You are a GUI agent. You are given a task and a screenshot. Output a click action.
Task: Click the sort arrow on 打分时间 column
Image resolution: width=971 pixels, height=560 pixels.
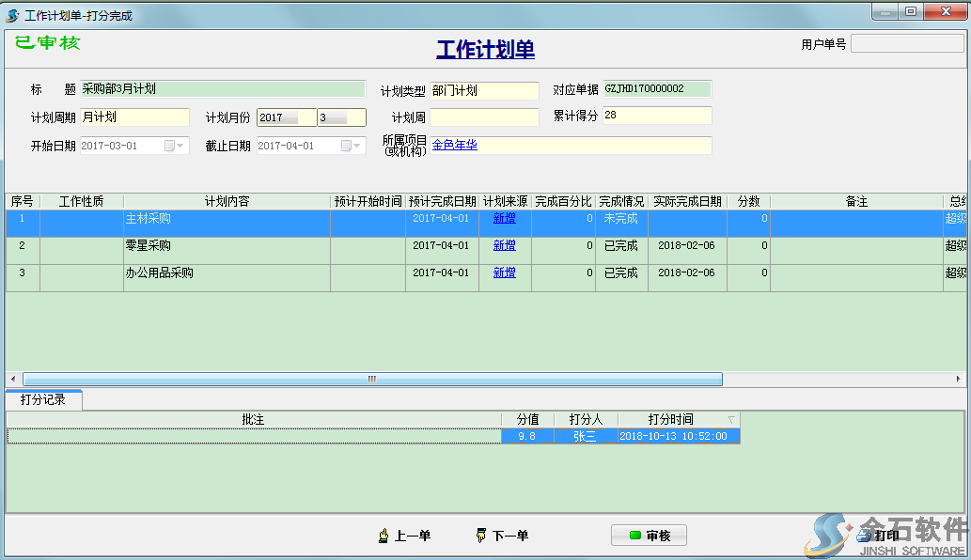point(731,419)
